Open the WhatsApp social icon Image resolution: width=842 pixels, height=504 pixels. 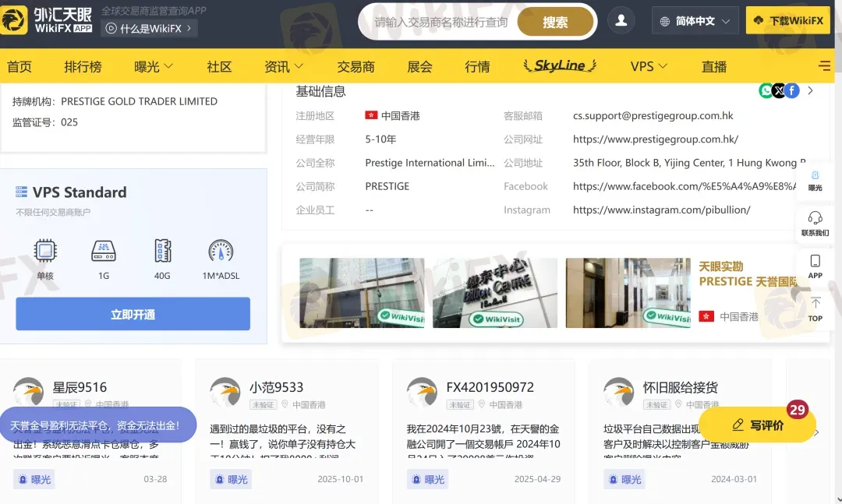[766, 90]
